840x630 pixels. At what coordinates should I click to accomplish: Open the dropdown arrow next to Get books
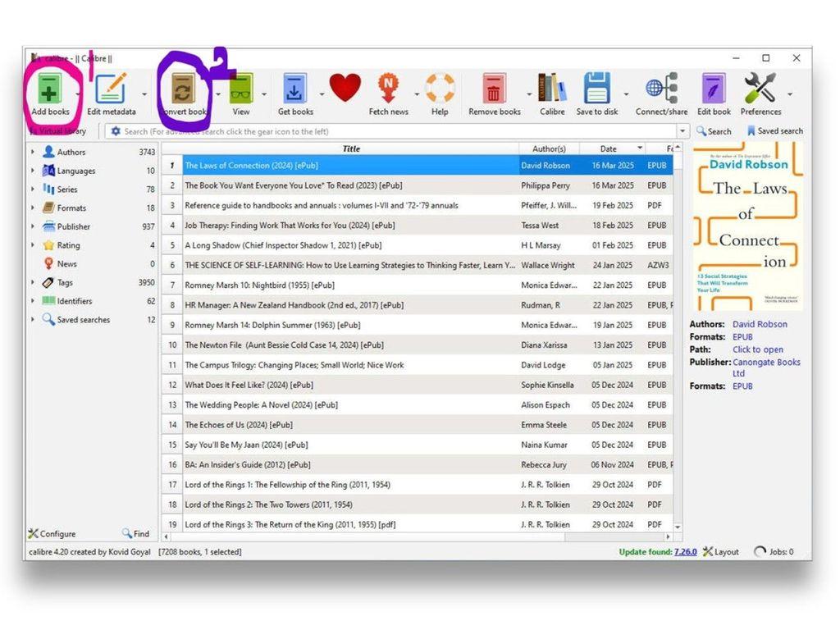click(x=322, y=94)
